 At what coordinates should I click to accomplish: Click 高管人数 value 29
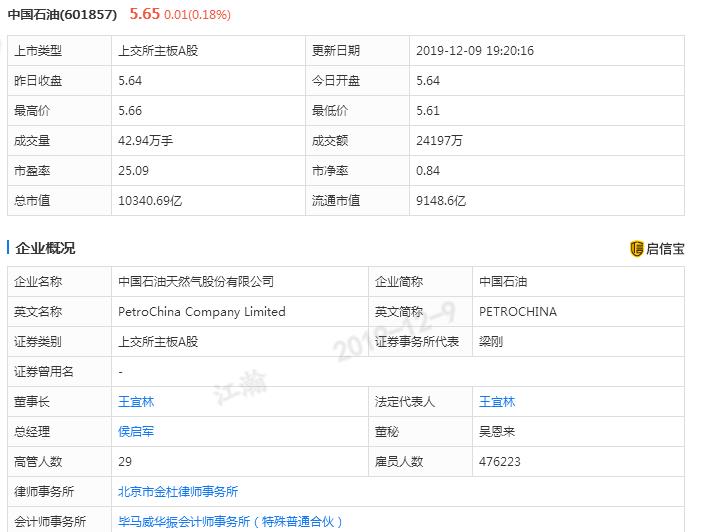(x=125, y=462)
